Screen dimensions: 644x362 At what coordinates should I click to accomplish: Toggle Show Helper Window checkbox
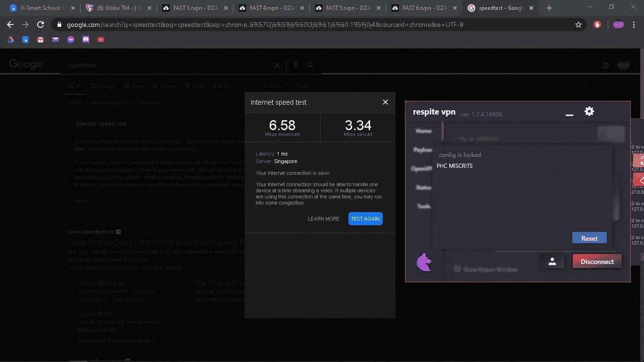pyautogui.click(x=457, y=269)
